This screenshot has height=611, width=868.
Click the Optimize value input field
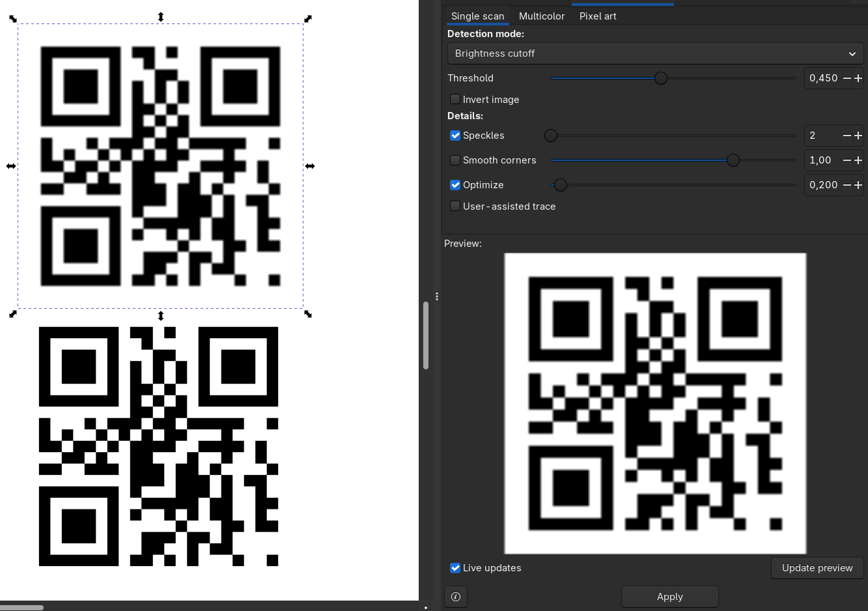[823, 185]
